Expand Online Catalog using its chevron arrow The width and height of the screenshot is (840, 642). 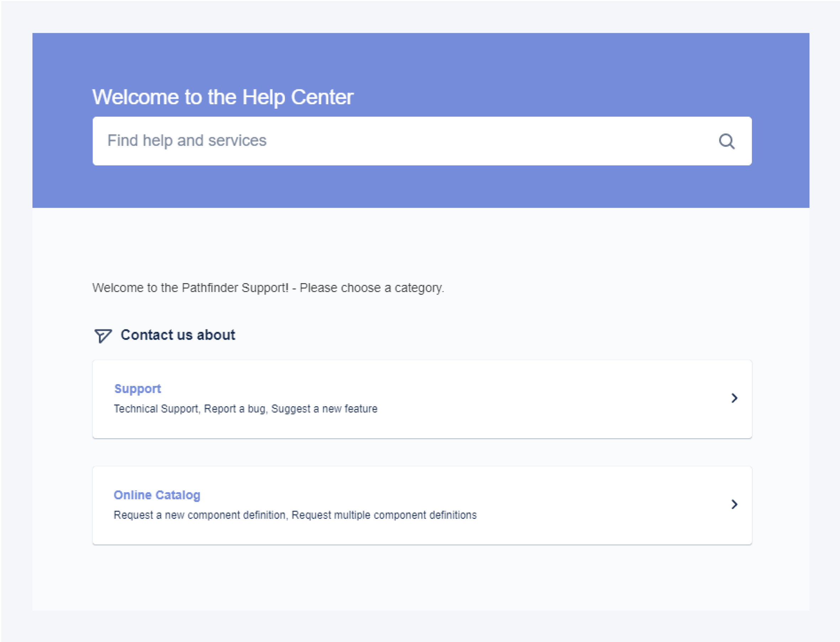(x=734, y=504)
